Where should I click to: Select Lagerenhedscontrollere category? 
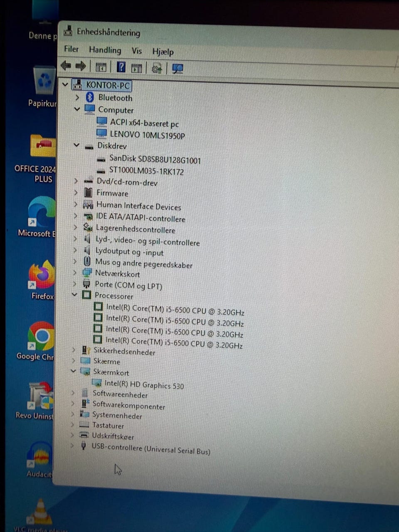135,229
